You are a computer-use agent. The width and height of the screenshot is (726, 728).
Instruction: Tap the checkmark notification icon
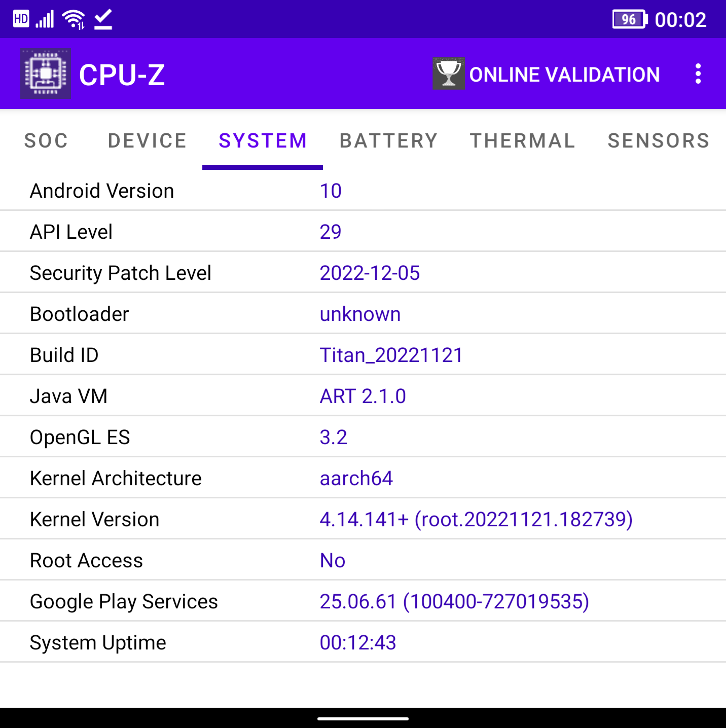click(x=102, y=19)
